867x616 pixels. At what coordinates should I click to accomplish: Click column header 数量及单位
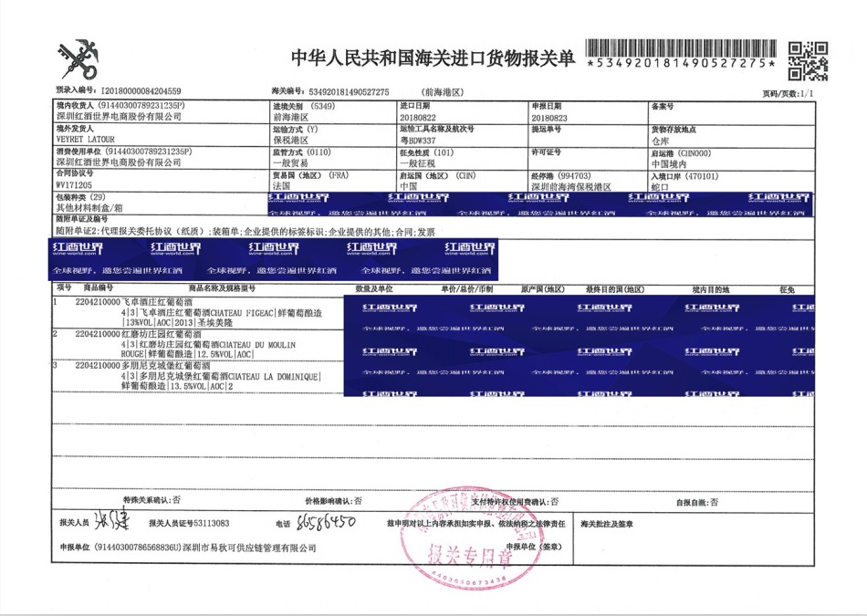(374, 288)
